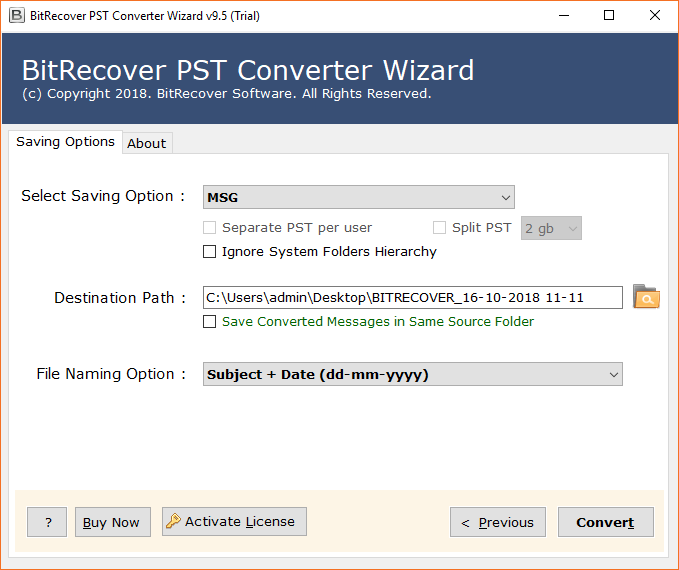
Task: Click the Destination Path text field
Action: tap(413, 298)
